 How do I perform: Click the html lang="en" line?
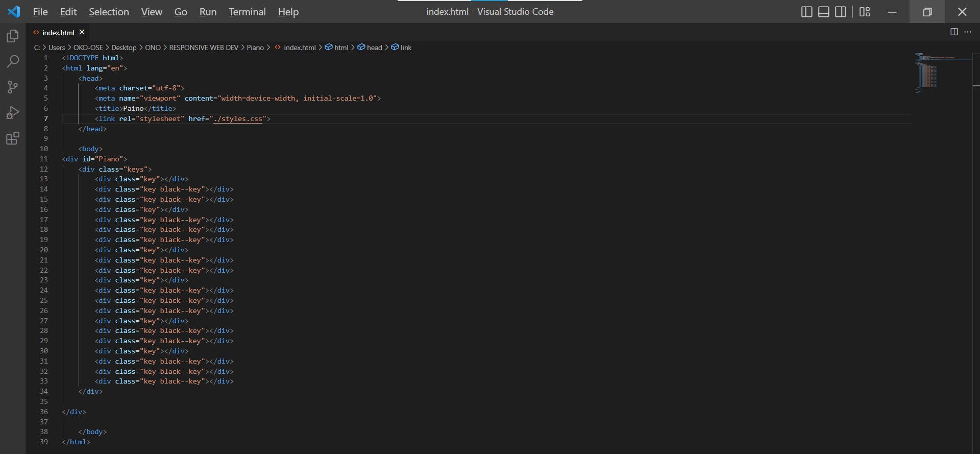[94, 68]
